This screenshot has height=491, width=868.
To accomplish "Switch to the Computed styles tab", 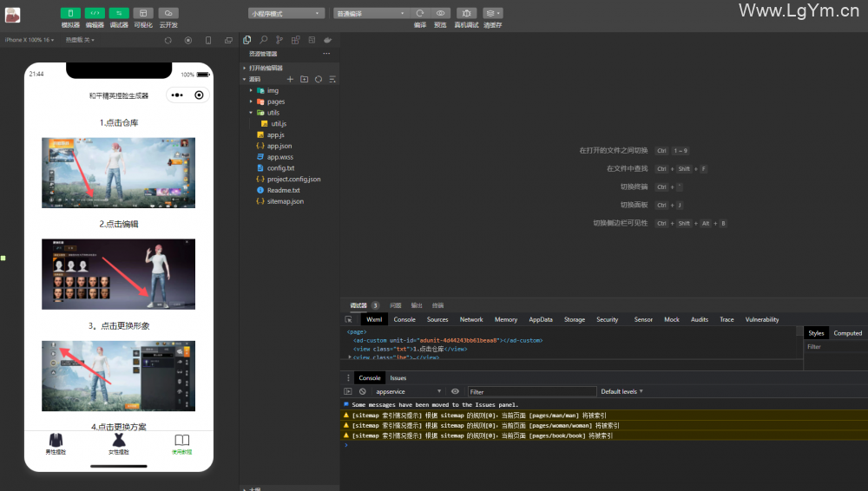I will pos(847,333).
